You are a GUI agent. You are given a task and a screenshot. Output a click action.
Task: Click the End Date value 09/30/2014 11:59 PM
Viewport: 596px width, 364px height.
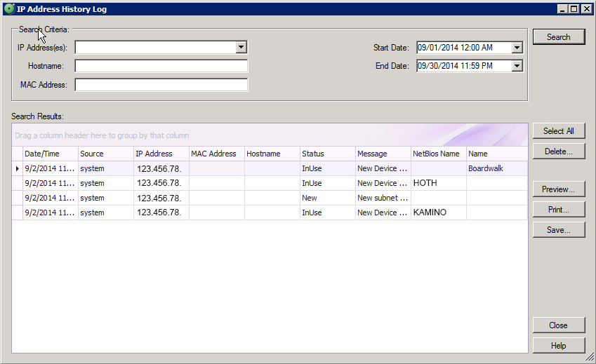point(455,66)
